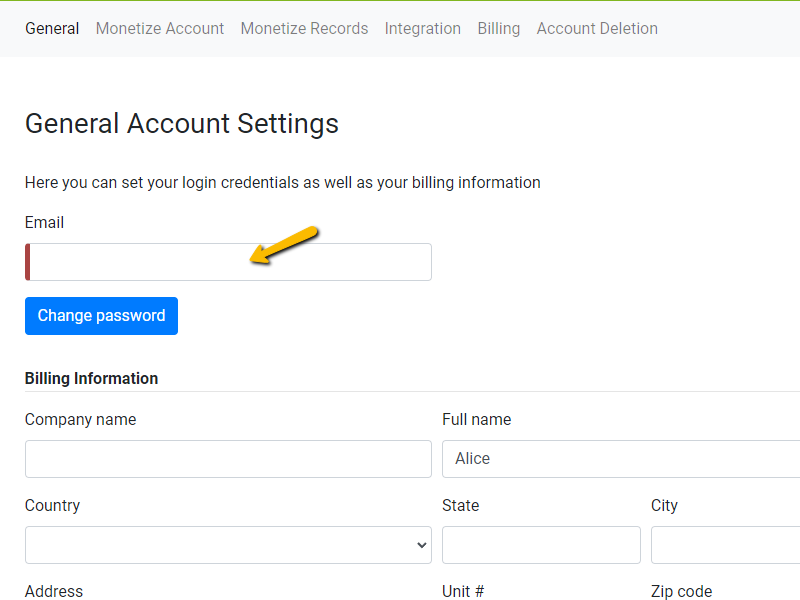Click the Company name label

pos(80,420)
